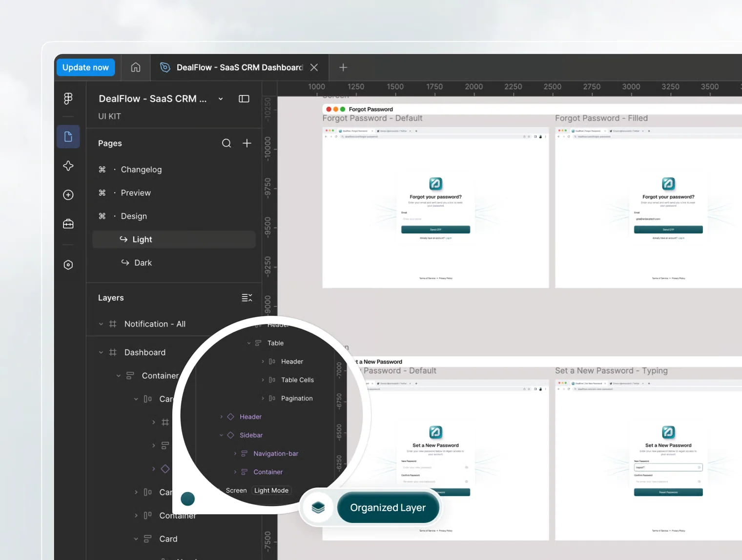Click New Password field in Typing frame
This screenshot has width=742, height=560.
[x=668, y=467]
